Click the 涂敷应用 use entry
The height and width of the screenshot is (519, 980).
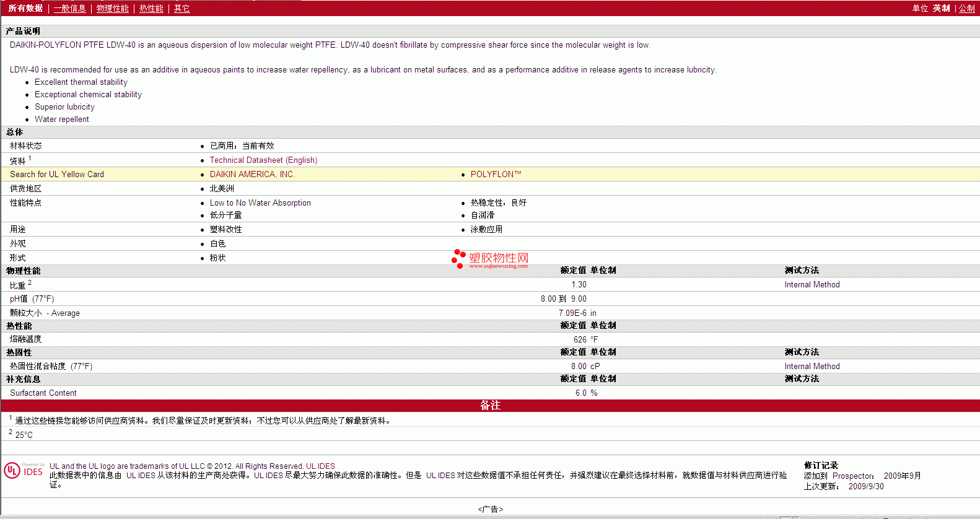pos(486,229)
